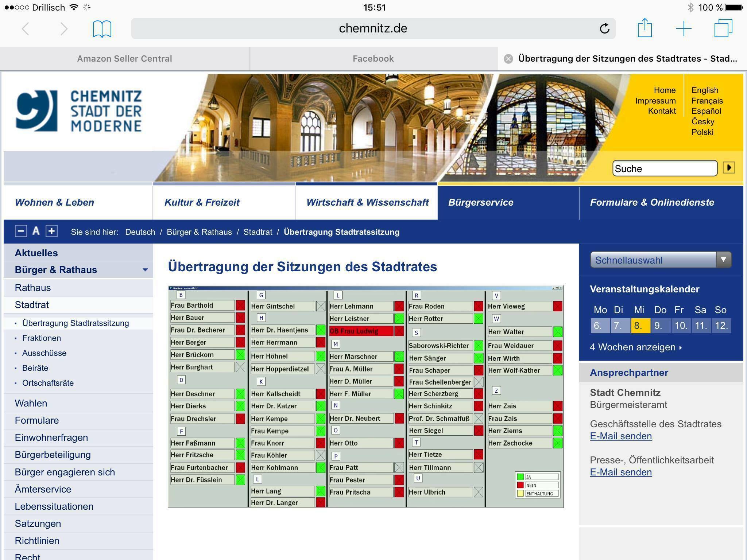Screen dimensions: 747x560
Task: Increase font size with plus icon
Action: click(x=51, y=231)
